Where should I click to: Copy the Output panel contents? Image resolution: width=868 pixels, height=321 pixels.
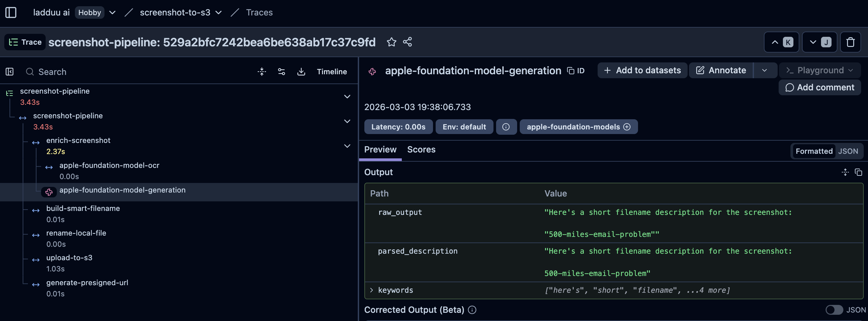point(858,172)
